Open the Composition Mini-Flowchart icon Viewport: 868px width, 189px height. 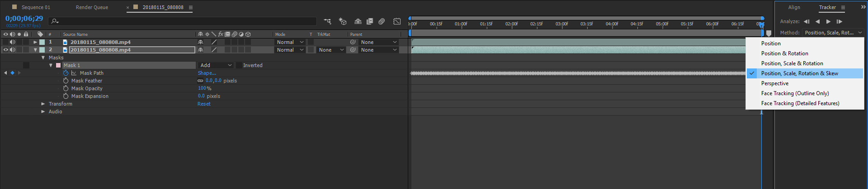(x=327, y=21)
